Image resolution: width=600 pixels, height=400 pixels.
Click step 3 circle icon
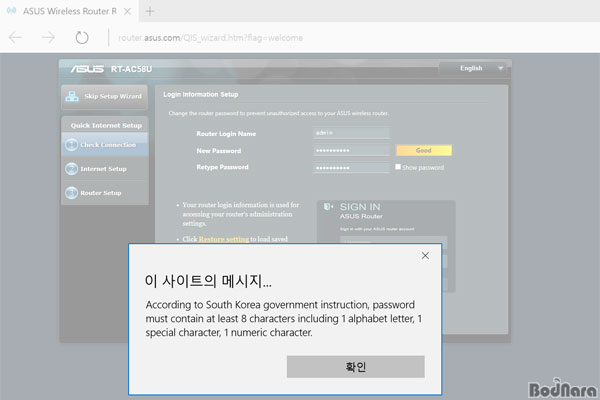click(72, 193)
